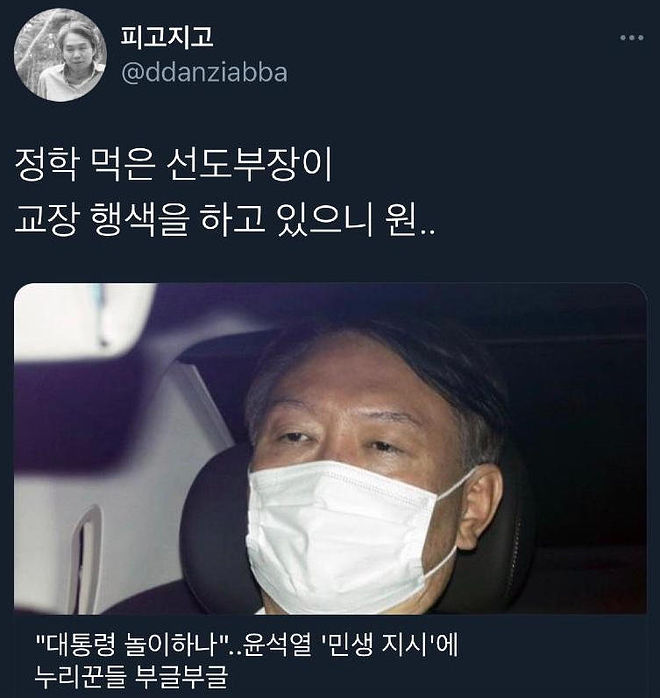Open the @ddanziabba handle profile
This screenshot has height=698, width=660.
pos(204,73)
